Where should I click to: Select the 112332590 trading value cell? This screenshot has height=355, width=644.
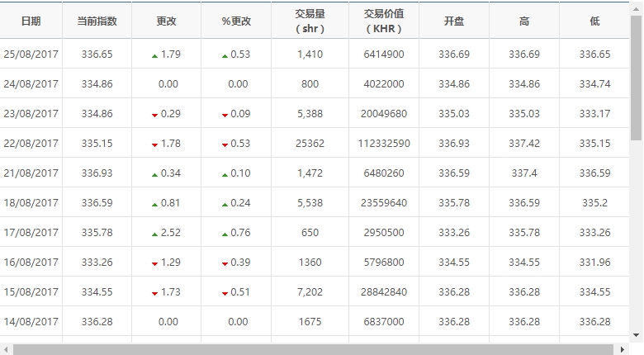click(383, 144)
